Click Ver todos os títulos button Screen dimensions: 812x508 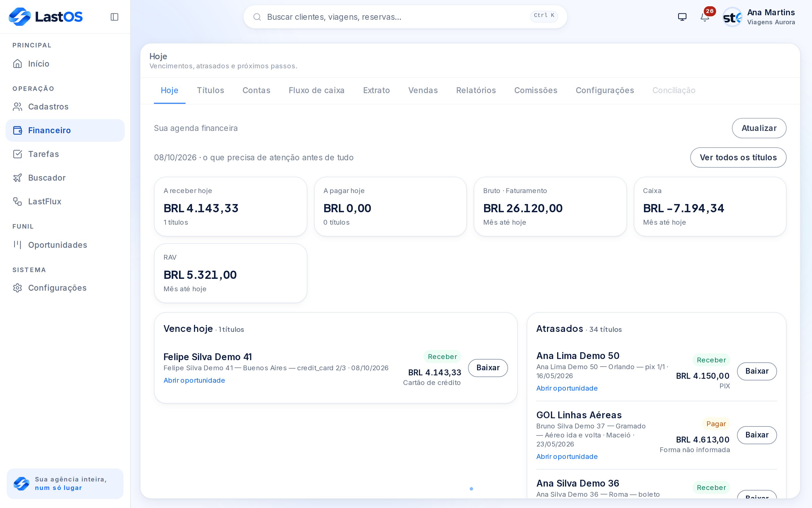click(x=738, y=157)
